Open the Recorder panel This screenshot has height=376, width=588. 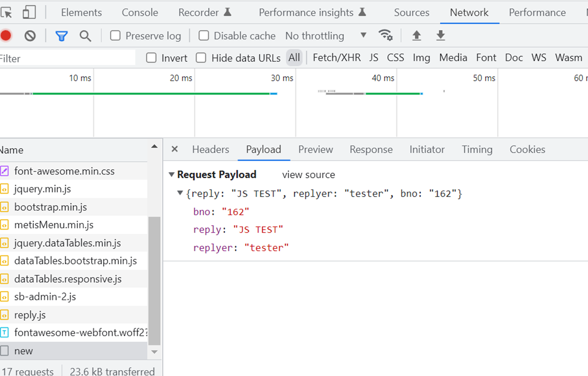[x=205, y=12]
